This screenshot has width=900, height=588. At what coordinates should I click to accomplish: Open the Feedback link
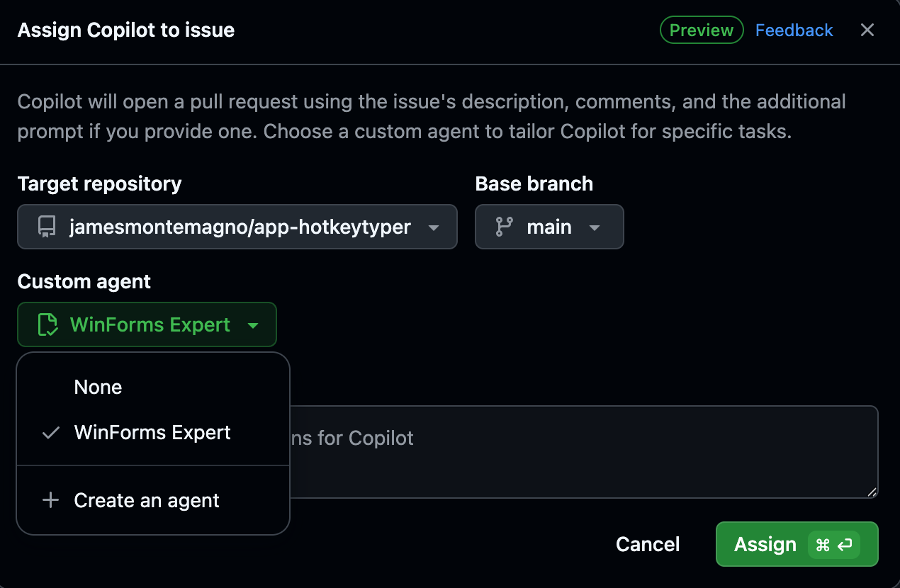[794, 30]
